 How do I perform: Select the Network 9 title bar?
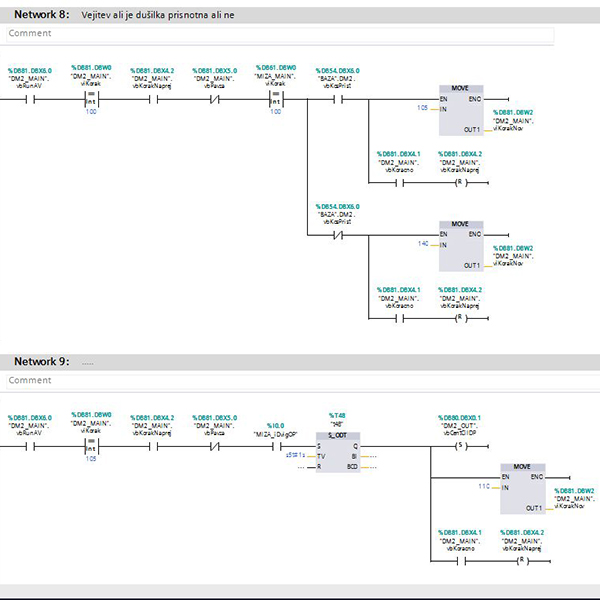click(x=300, y=361)
